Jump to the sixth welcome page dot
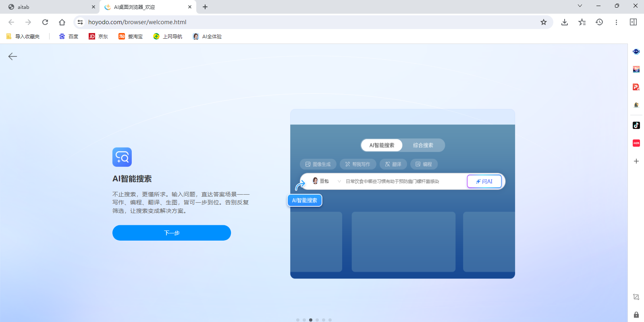Image resolution: width=644 pixels, height=322 pixels. tap(330, 320)
